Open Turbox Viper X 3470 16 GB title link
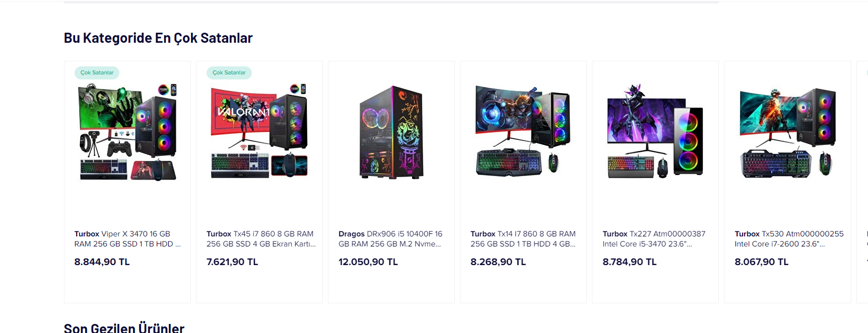Image resolution: width=868 pixels, height=333 pixels. coord(127,239)
